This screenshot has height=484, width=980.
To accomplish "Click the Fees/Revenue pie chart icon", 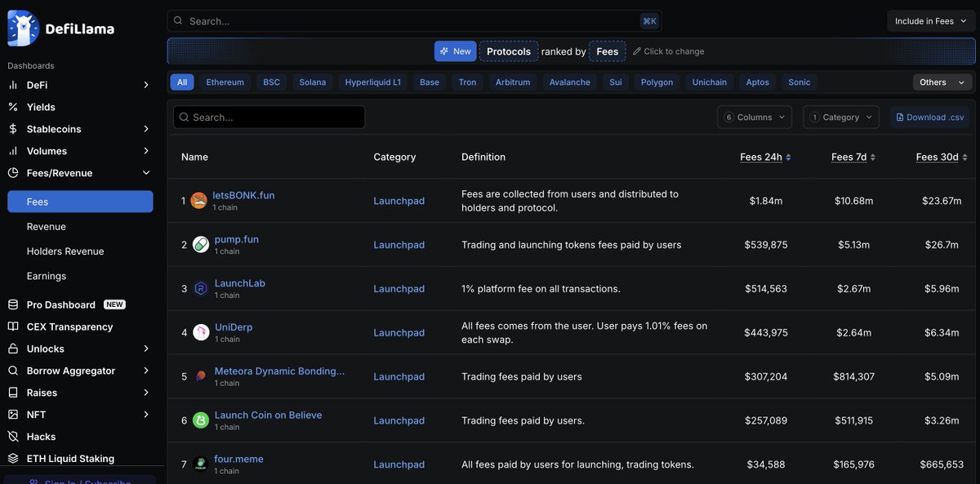I will [x=13, y=173].
